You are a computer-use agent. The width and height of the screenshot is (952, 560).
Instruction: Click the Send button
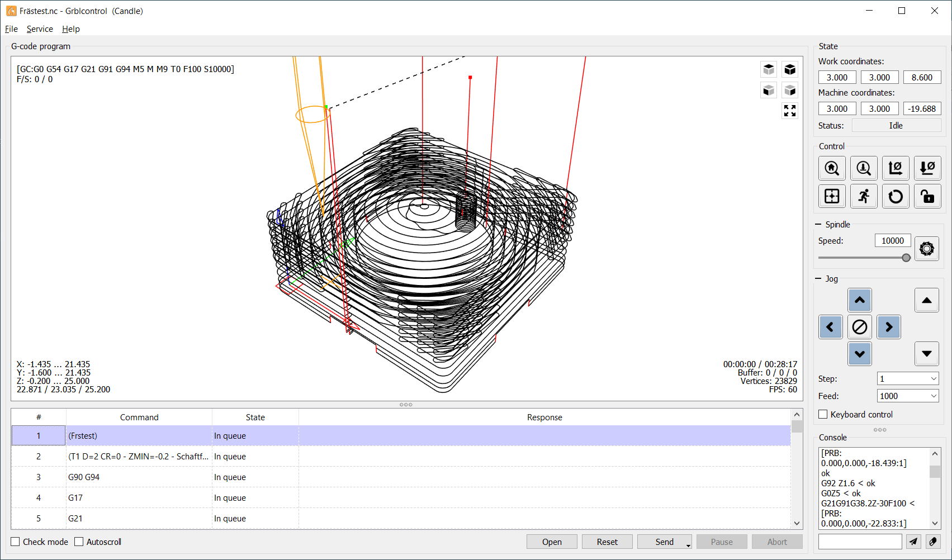click(664, 542)
